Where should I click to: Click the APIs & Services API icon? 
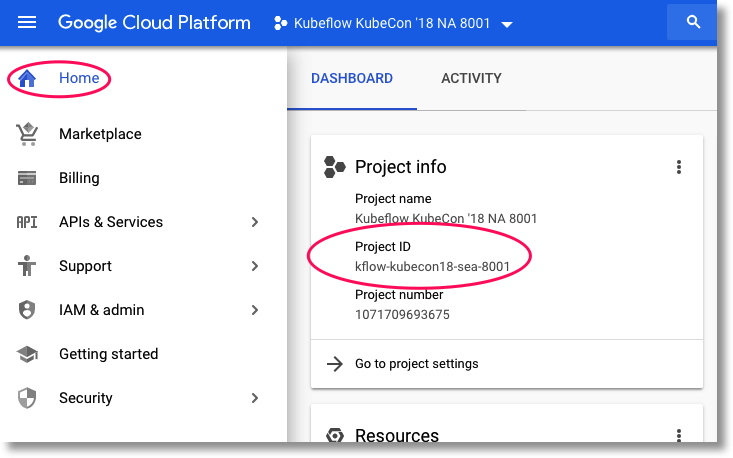(x=27, y=222)
